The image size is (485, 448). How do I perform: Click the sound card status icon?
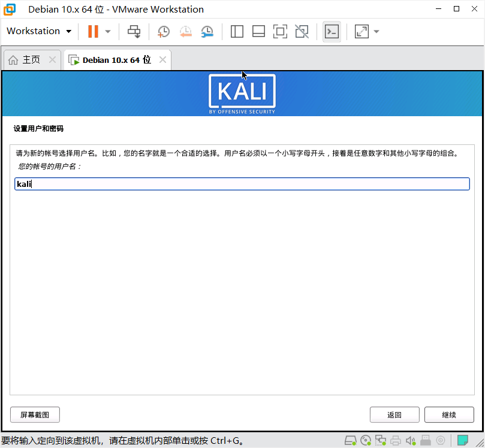[411, 440]
